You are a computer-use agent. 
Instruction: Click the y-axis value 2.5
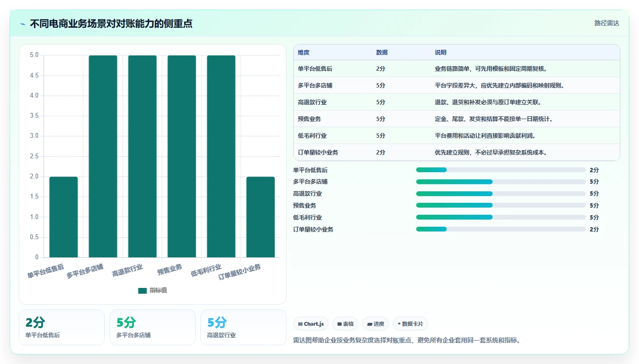34,156
